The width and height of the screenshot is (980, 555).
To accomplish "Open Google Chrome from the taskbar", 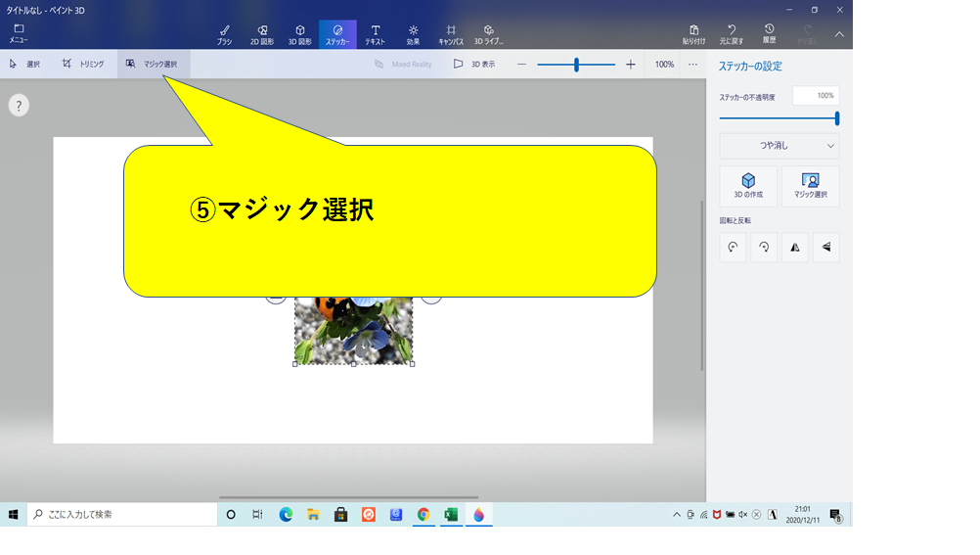I will click(x=423, y=514).
